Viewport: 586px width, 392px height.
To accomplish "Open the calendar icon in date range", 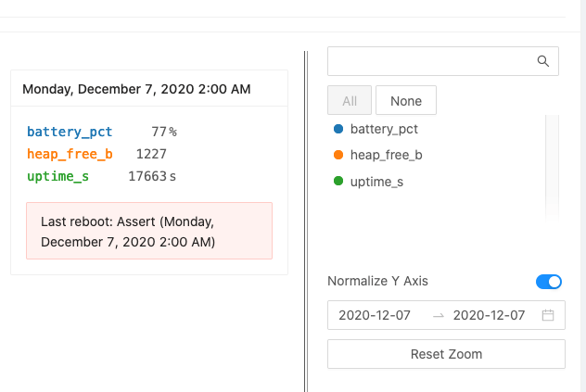I will click(548, 315).
